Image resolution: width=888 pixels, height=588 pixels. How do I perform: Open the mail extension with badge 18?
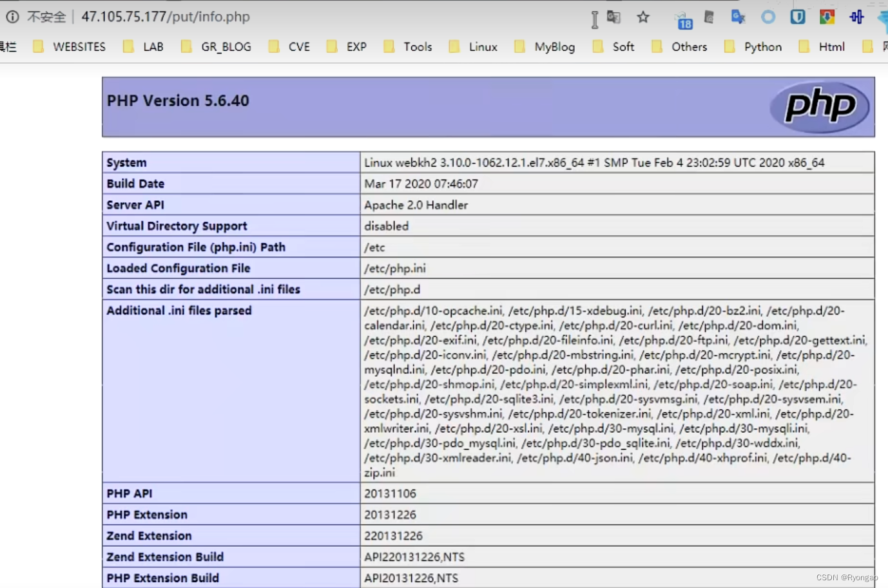click(684, 21)
